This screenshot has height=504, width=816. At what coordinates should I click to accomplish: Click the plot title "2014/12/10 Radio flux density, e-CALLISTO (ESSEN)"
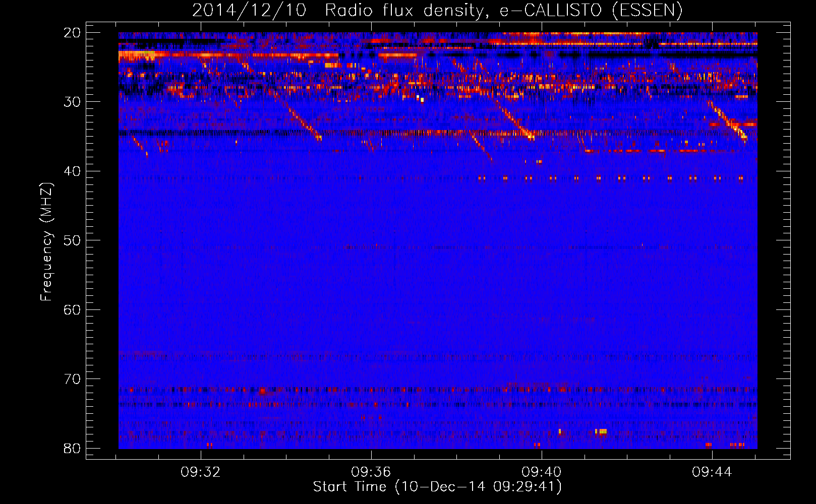[x=437, y=11]
